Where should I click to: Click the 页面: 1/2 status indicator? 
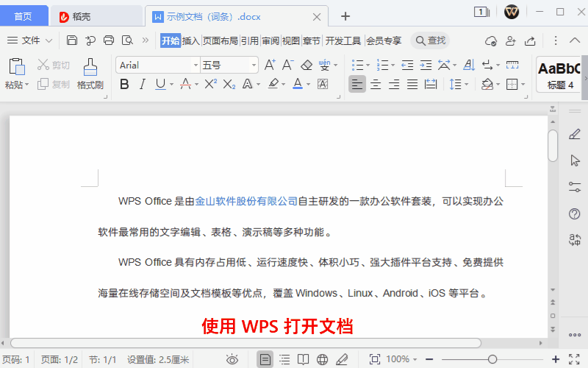pyautogui.click(x=60, y=360)
